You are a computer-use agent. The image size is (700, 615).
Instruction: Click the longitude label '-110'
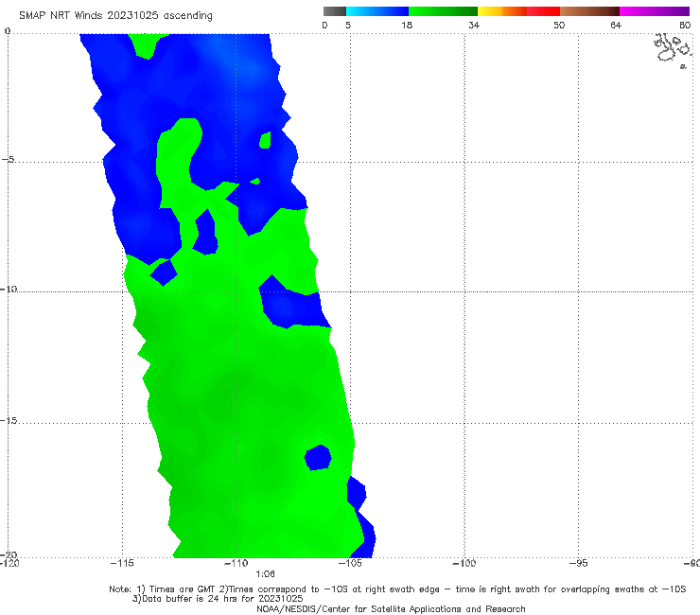pos(236,563)
